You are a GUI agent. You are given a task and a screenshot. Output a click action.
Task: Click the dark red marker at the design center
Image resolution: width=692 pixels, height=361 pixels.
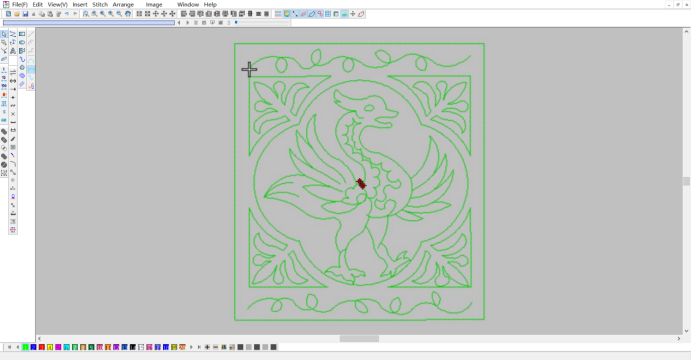(x=361, y=184)
